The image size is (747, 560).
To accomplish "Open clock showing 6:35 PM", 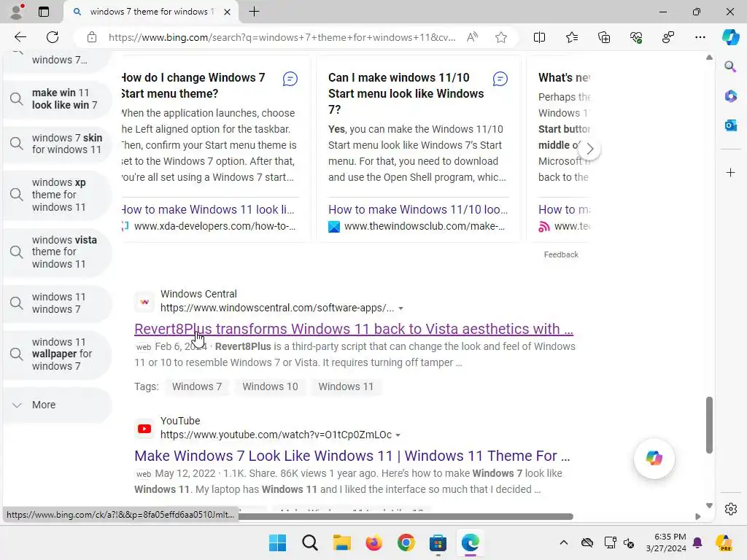I will coord(666,542).
